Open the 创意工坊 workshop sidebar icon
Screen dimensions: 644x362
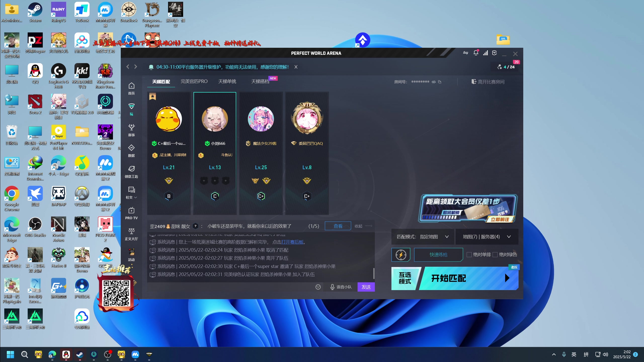[x=131, y=172]
